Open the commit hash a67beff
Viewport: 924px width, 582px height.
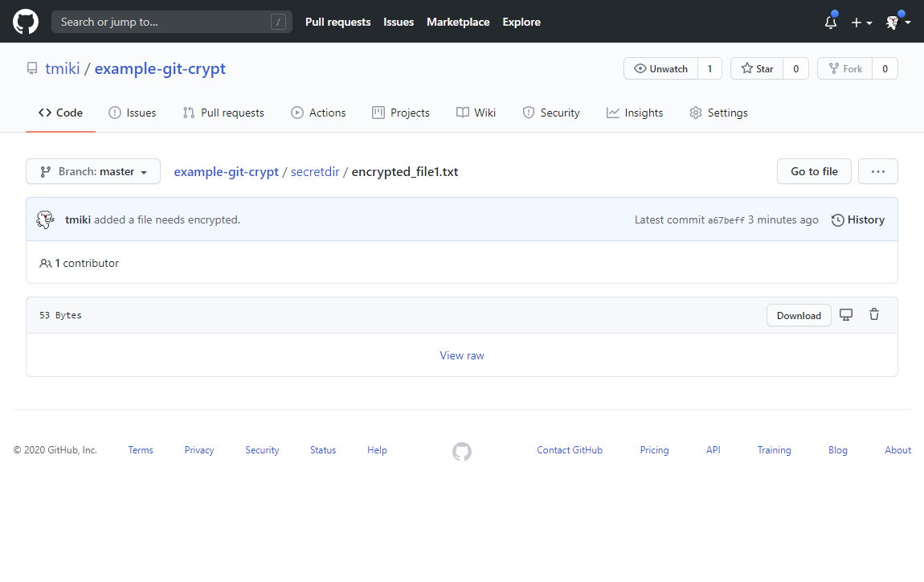pos(726,220)
